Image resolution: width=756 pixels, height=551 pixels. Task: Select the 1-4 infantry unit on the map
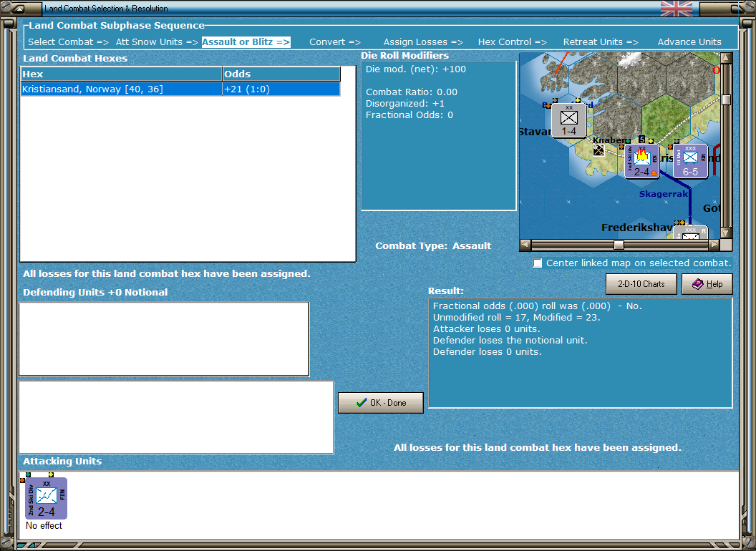click(x=569, y=120)
